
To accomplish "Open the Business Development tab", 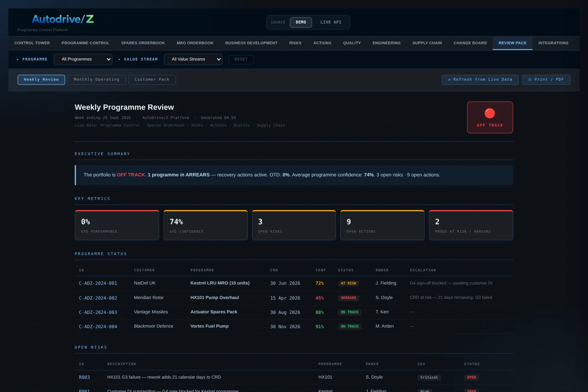I will pyautogui.click(x=251, y=43).
